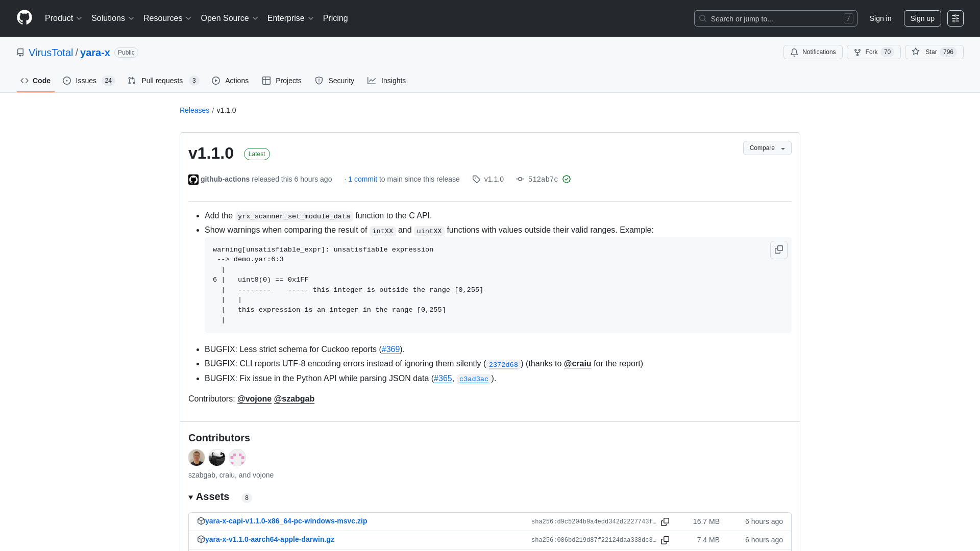Click the Notifications bell button
Screen dimensions: 980x551
[813, 52]
